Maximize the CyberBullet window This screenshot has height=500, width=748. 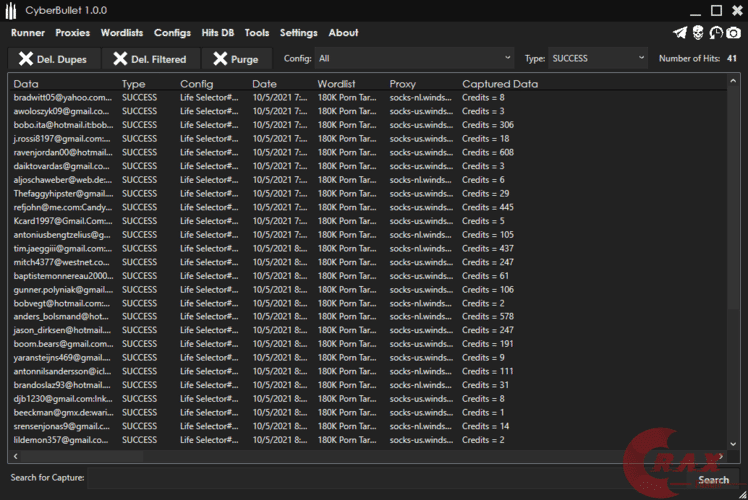[716, 10]
